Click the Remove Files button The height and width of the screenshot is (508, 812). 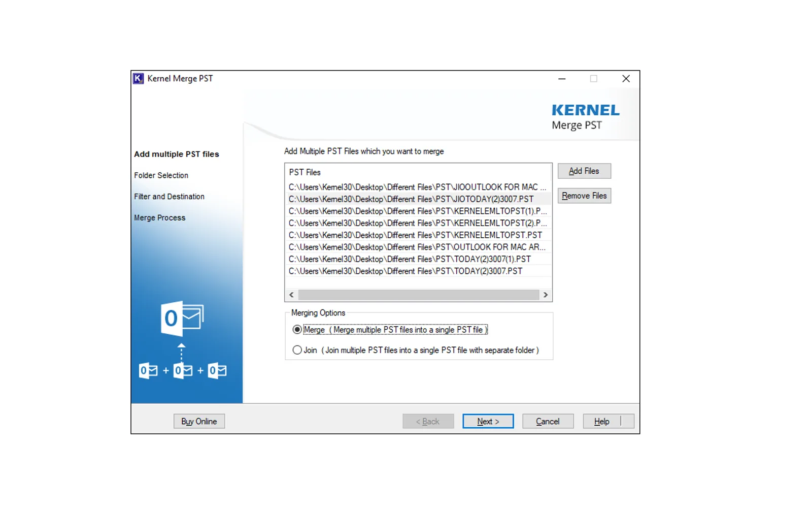584,196
